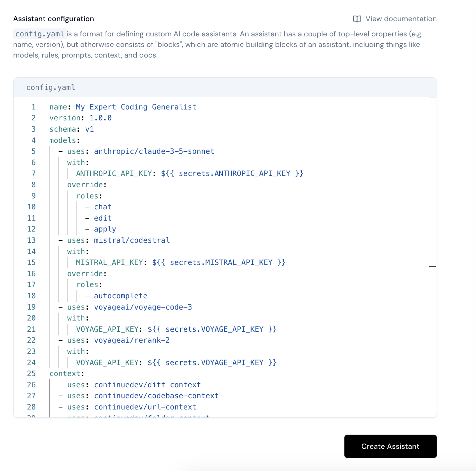Click line number 1 in the editor
This screenshot has height=471, width=476.
[x=33, y=107]
